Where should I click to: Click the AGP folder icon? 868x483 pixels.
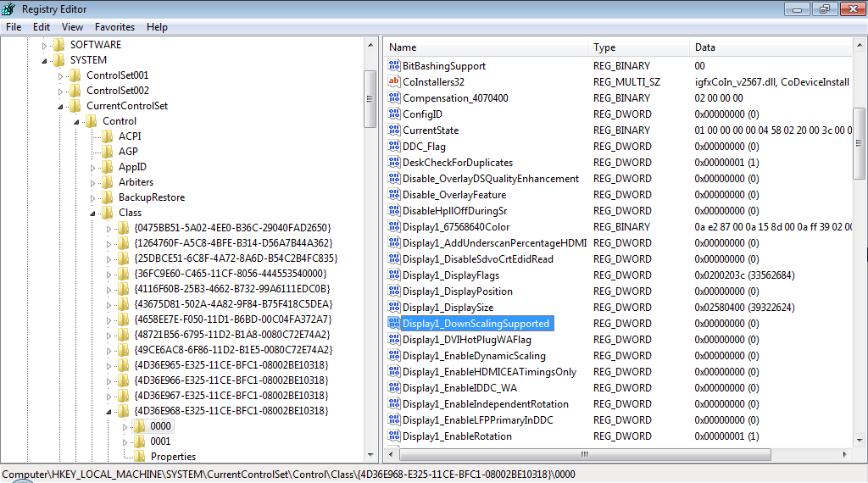click(x=108, y=152)
